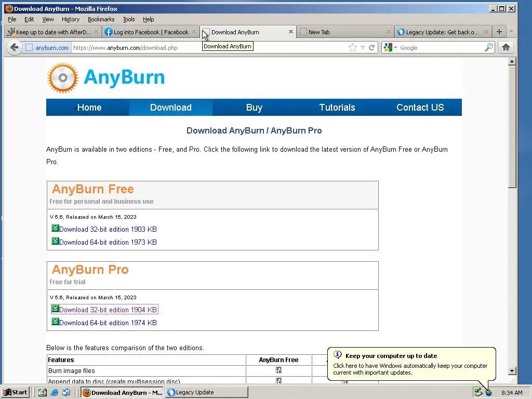Image resolution: width=532 pixels, height=399 pixels.
Task: Close the Log into Facebook tab
Action: click(194, 32)
